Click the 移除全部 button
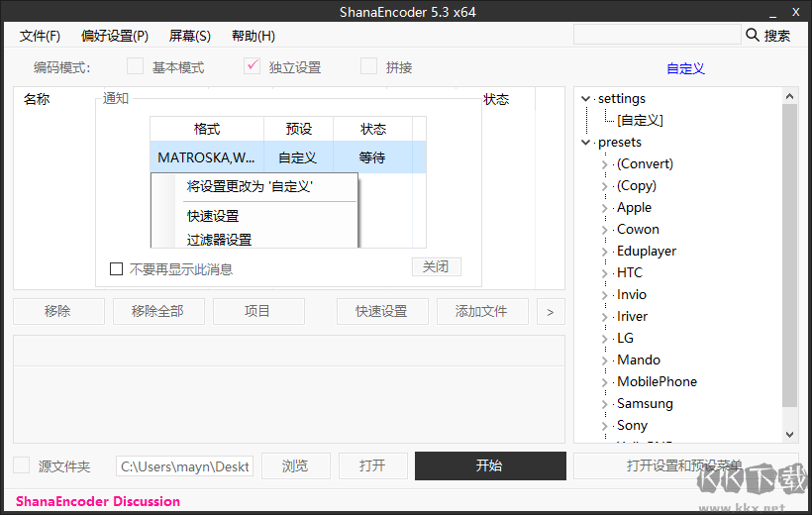The width and height of the screenshot is (812, 515). coord(159,311)
